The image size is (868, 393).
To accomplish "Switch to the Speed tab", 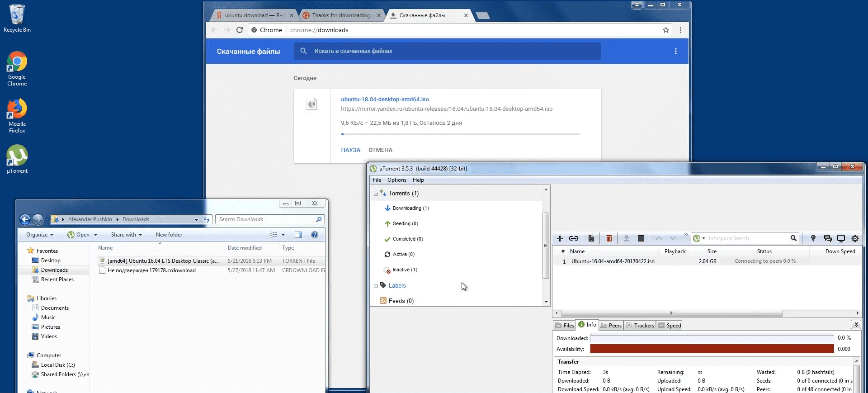I will click(670, 325).
